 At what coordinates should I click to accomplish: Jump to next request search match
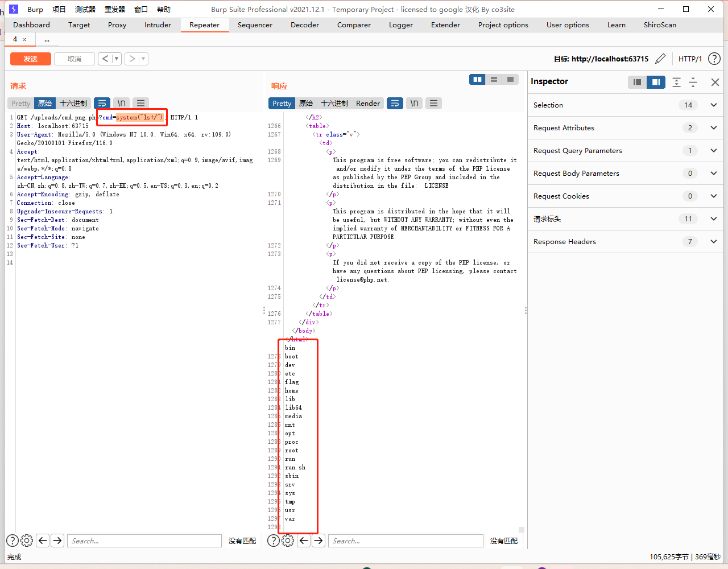pos(57,541)
